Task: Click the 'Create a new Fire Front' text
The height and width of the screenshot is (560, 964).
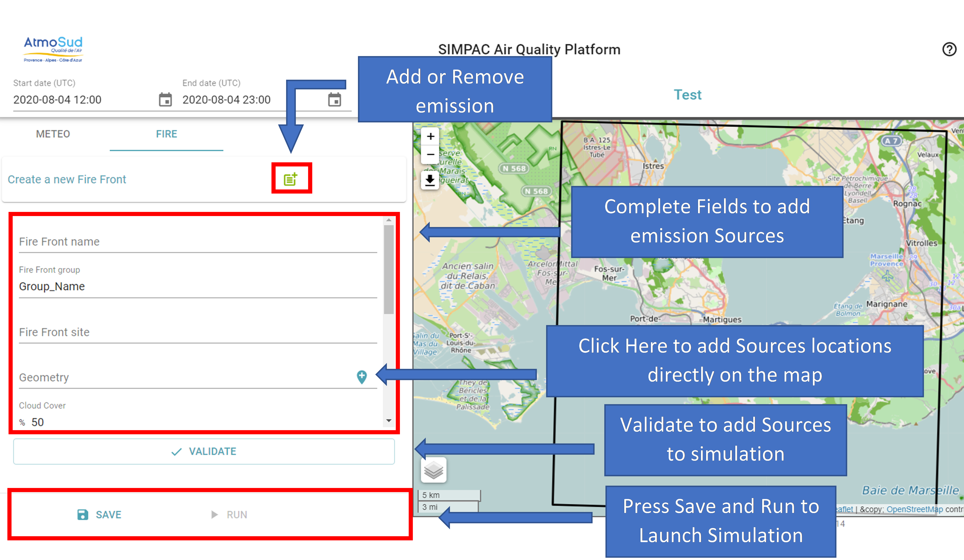Action: click(67, 179)
